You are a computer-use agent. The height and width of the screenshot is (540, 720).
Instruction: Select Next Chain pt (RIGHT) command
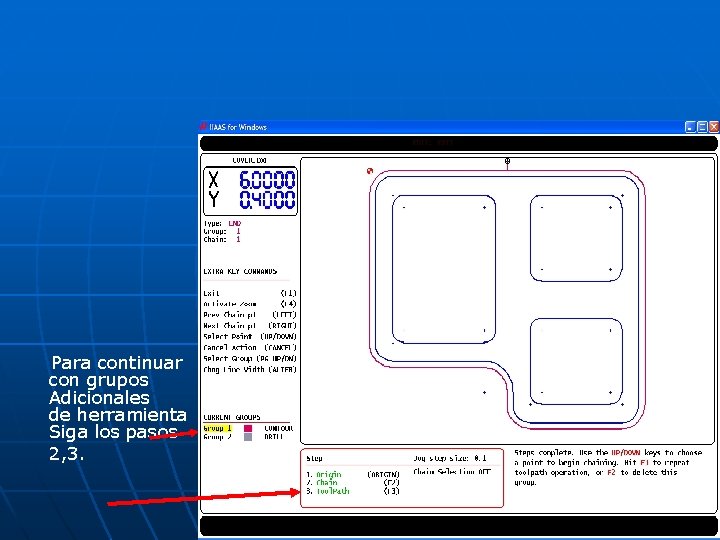click(x=250, y=326)
